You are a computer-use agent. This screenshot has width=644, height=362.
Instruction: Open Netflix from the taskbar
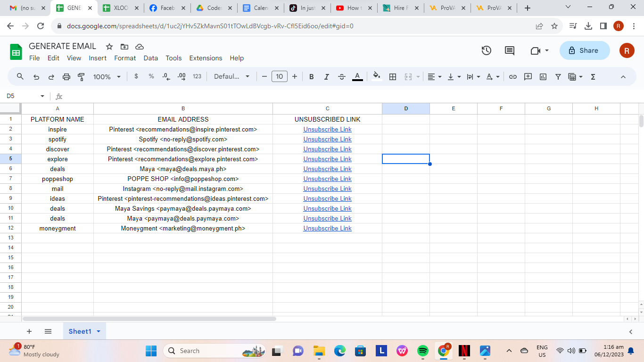[x=464, y=351]
